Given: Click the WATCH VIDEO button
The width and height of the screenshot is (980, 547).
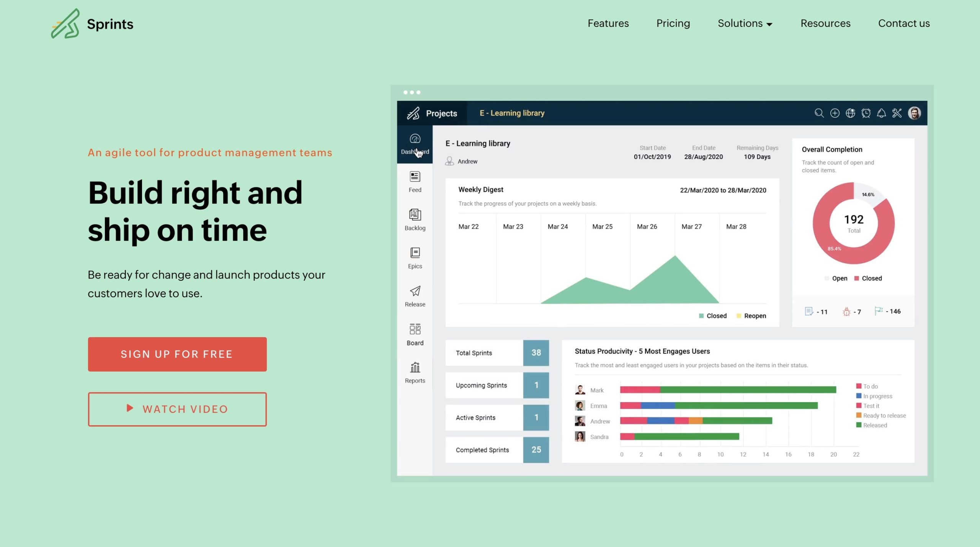Looking at the screenshot, I should coord(177,409).
